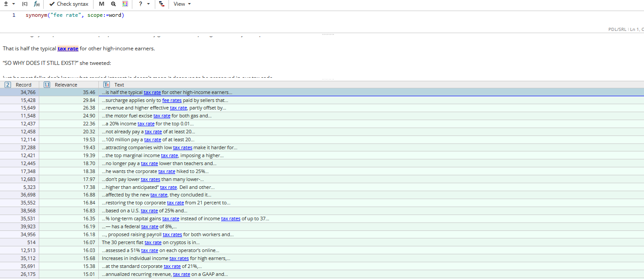This screenshot has width=644, height=279.
Task: Click the f(x) functions icon
Action: pyautogui.click(x=37, y=4)
